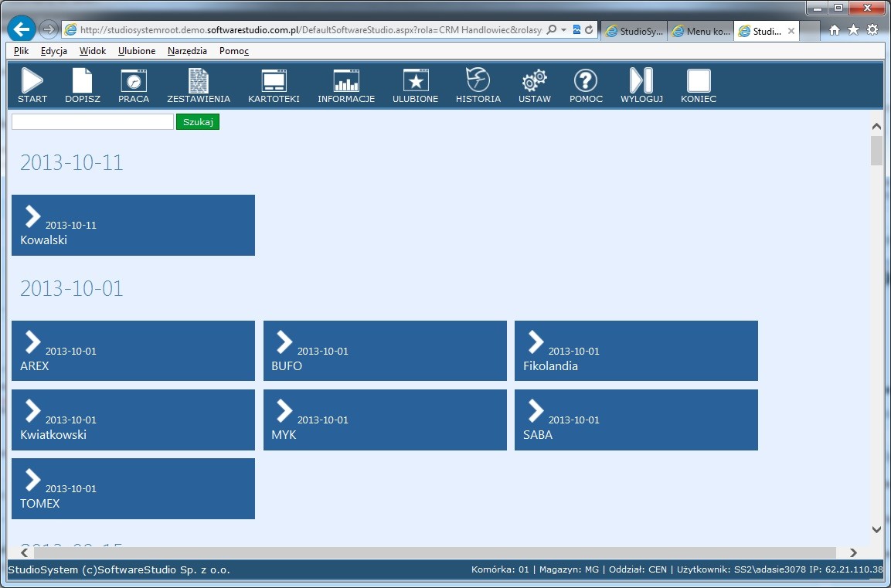Viewport: 891px width, 588px height.
Task: Click the green Szukaj button
Action: click(198, 122)
